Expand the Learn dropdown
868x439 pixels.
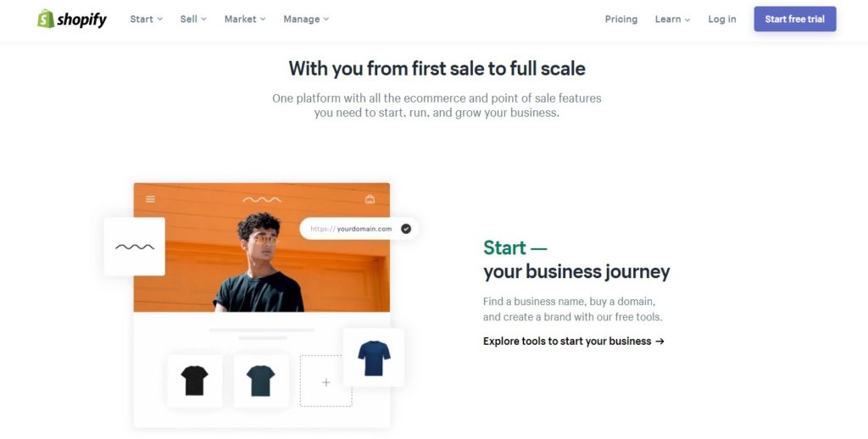click(672, 19)
